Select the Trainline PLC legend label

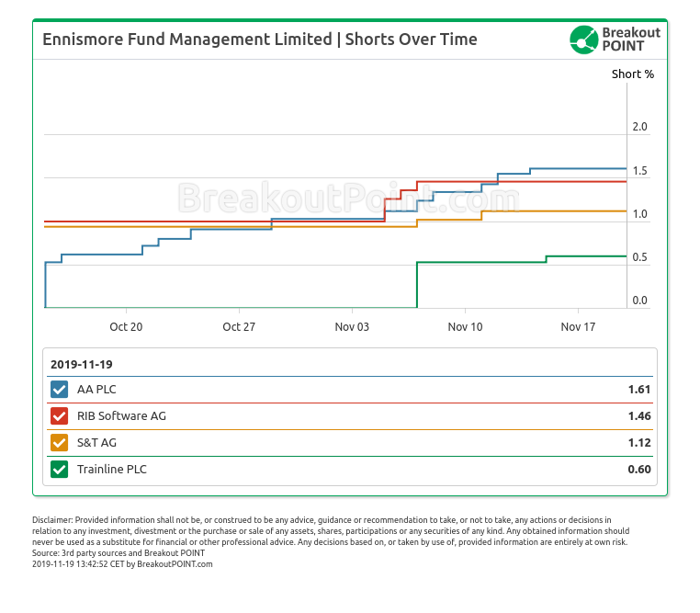(x=111, y=470)
